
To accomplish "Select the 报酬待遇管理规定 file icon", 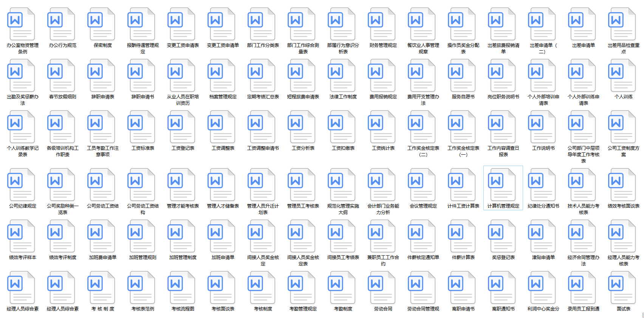I will [x=141, y=24].
